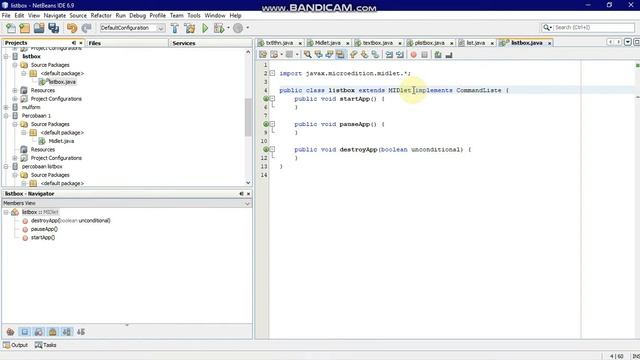640x360 pixels.
Task: Switch to the Midlet.java editor tab
Action: (328, 43)
